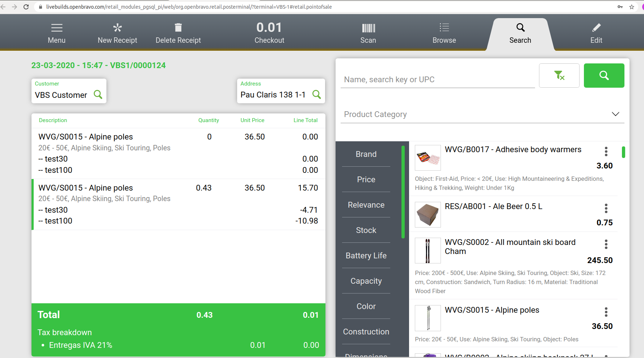This screenshot has width=644, height=358.
Task: Open the Pau Claris 138 1-1 address
Action: pyautogui.click(x=281, y=91)
